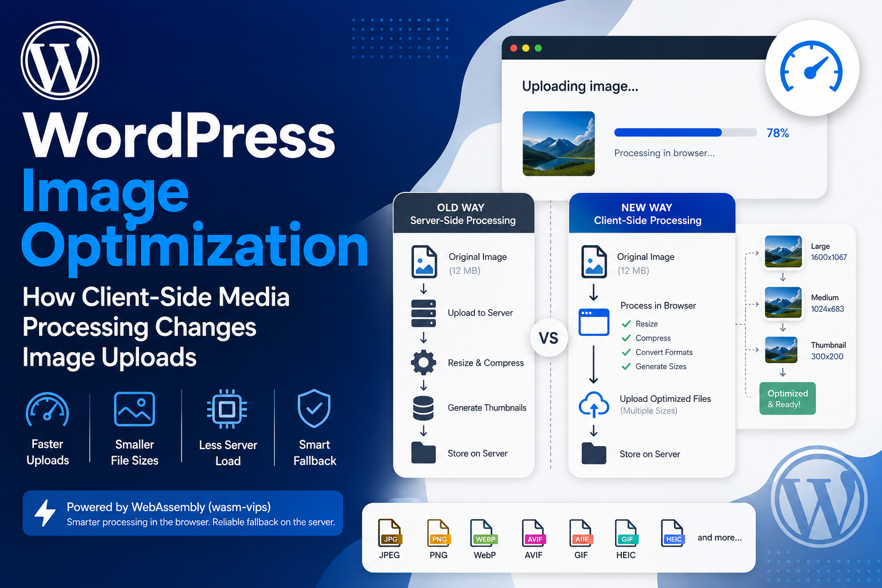Click the "WebP" label under the format icon
Image resolution: width=882 pixels, height=588 pixels.
click(x=485, y=555)
